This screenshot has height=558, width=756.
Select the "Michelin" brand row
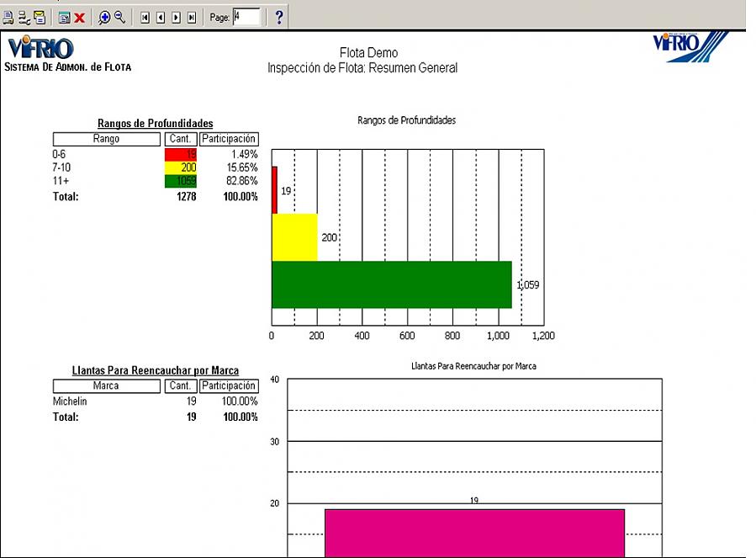(70, 401)
